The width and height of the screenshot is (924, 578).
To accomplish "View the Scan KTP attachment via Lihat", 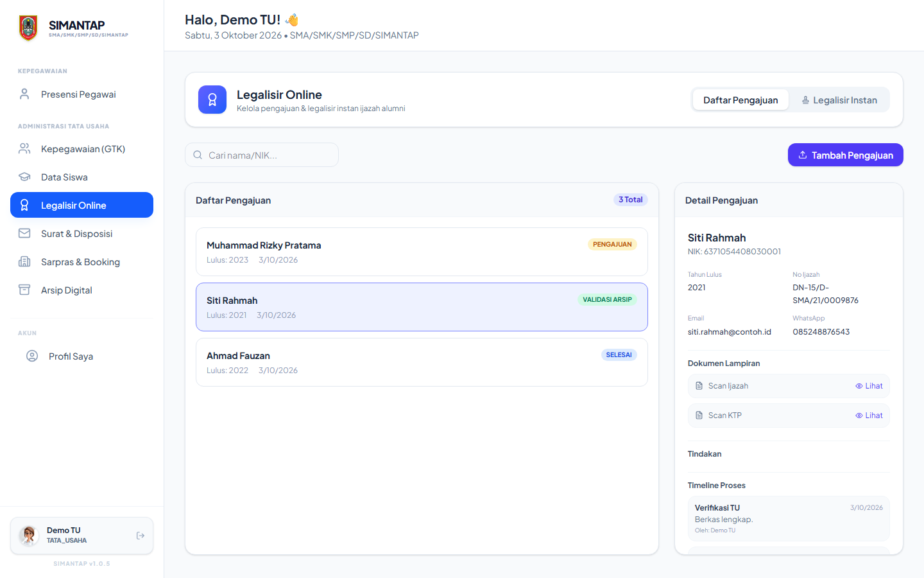I will 869,416.
